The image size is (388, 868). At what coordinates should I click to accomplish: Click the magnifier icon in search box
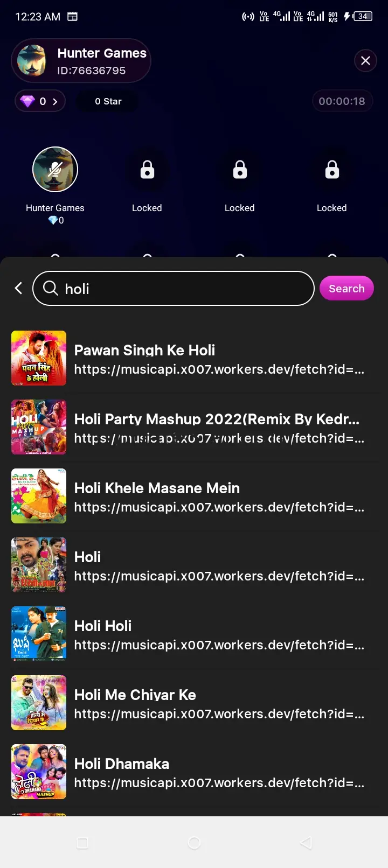(x=51, y=289)
